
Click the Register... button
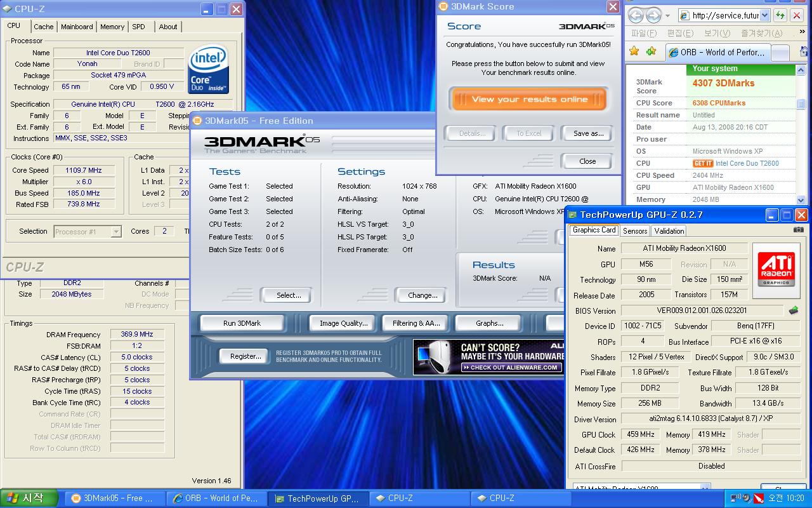coord(245,356)
